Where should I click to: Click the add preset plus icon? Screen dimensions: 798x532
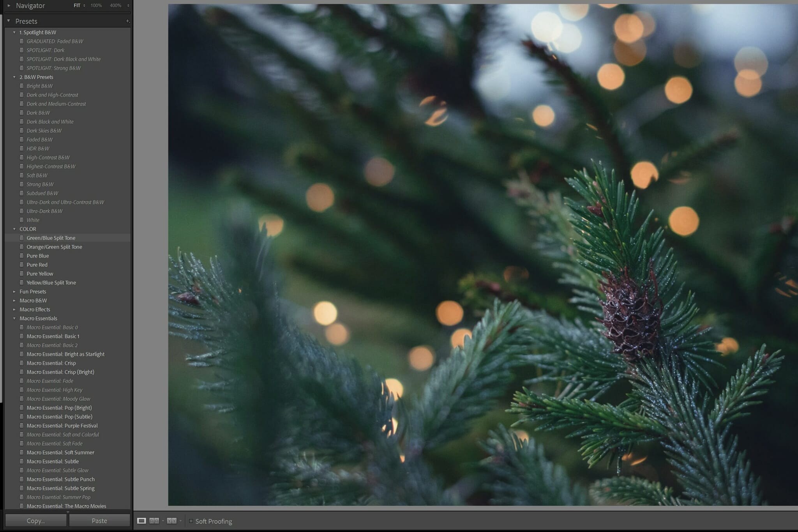[x=127, y=21]
